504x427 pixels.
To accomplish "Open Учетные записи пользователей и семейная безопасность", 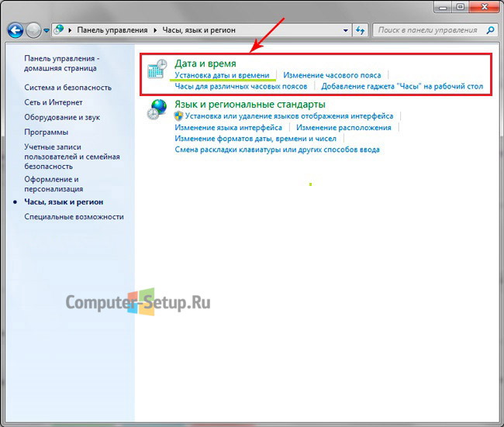I will pos(72,157).
